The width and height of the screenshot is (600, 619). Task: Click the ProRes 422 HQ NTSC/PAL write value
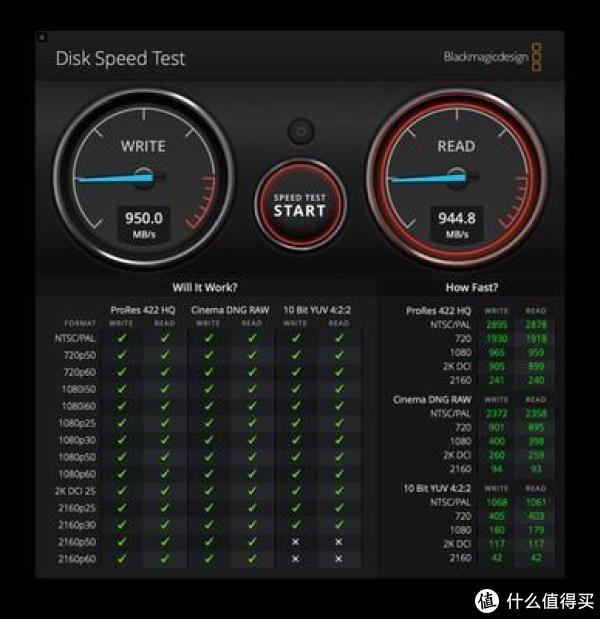tap(497, 325)
